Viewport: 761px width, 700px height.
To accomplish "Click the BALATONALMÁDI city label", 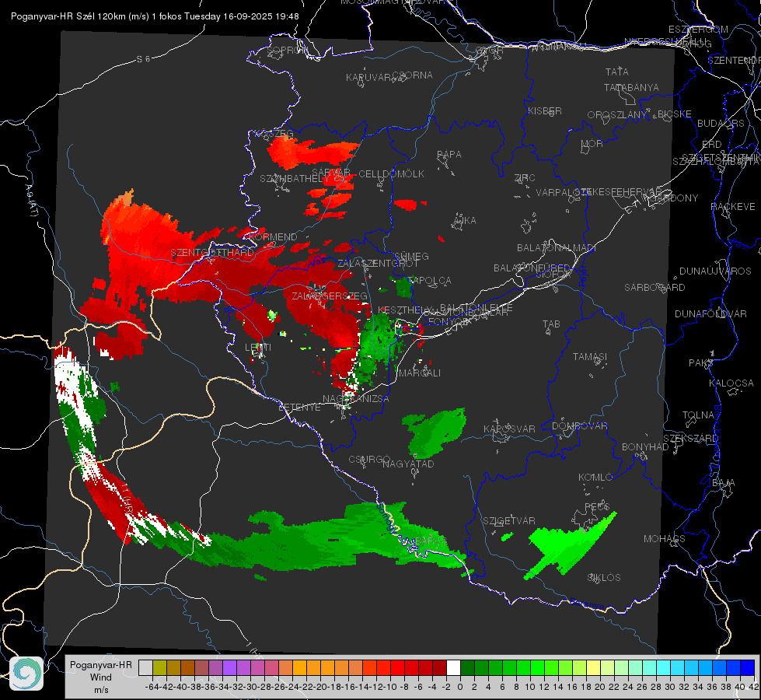I will coord(556,248).
